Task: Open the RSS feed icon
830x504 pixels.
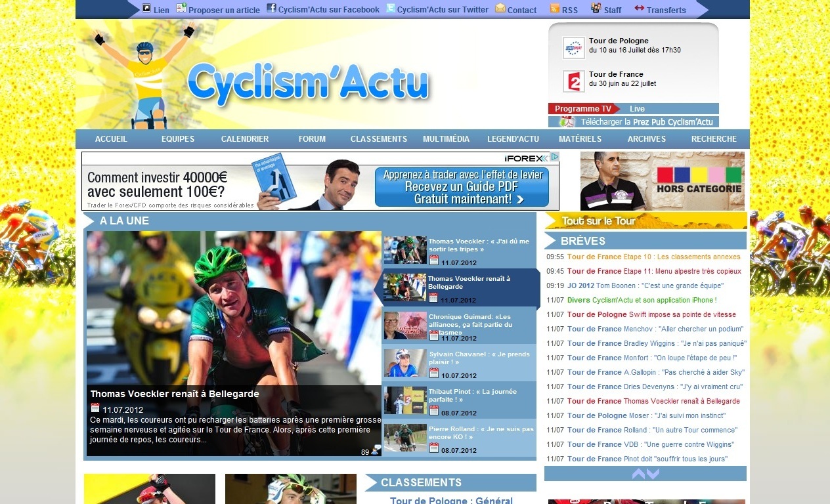Action: [x=555, y=9]
